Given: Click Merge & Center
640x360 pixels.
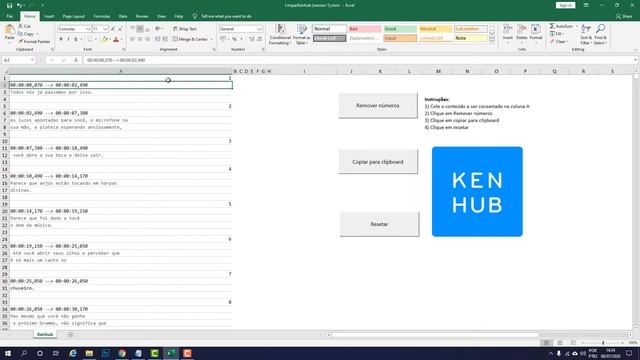Looking at the screenshot, I should (x=190, y=39).
